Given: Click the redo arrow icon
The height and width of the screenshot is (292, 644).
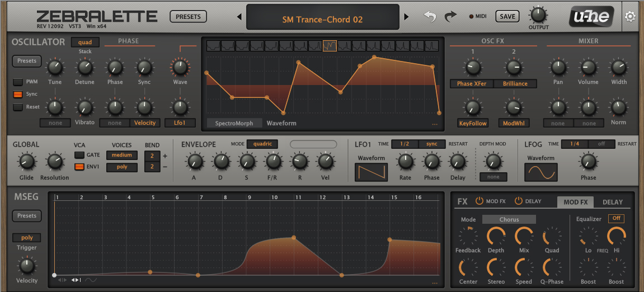Looking at the screenshot, I should point(450,16).
